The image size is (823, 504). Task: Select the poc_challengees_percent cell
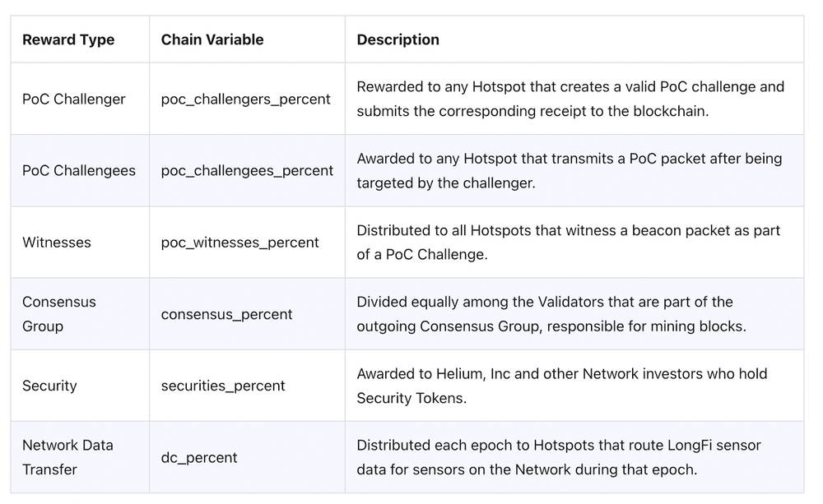click(247, 170)
